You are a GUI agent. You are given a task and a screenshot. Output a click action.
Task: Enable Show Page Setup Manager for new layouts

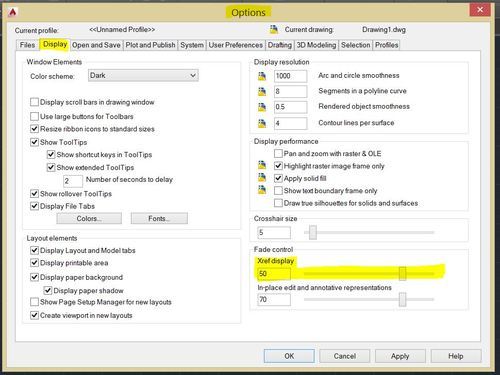34,302
